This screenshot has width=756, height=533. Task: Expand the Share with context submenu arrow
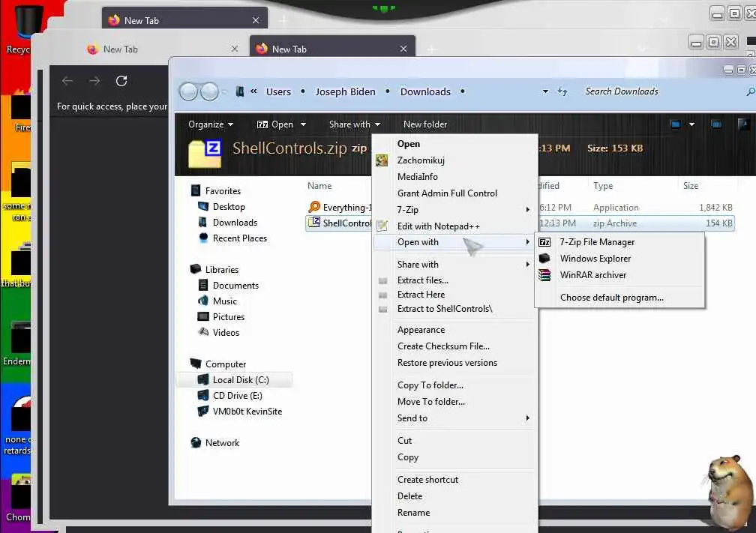pos(527,264)
